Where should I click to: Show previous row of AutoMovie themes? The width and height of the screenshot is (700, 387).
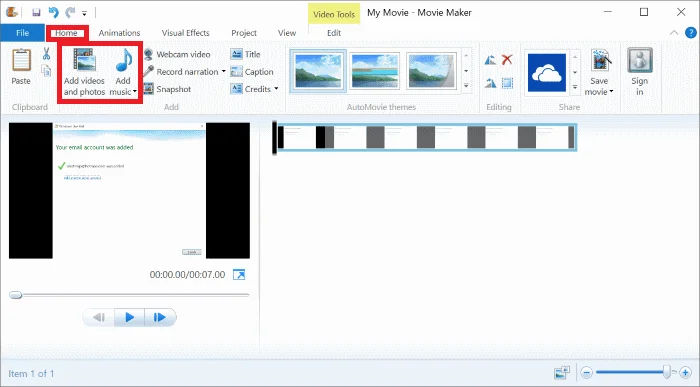point(467,55)
